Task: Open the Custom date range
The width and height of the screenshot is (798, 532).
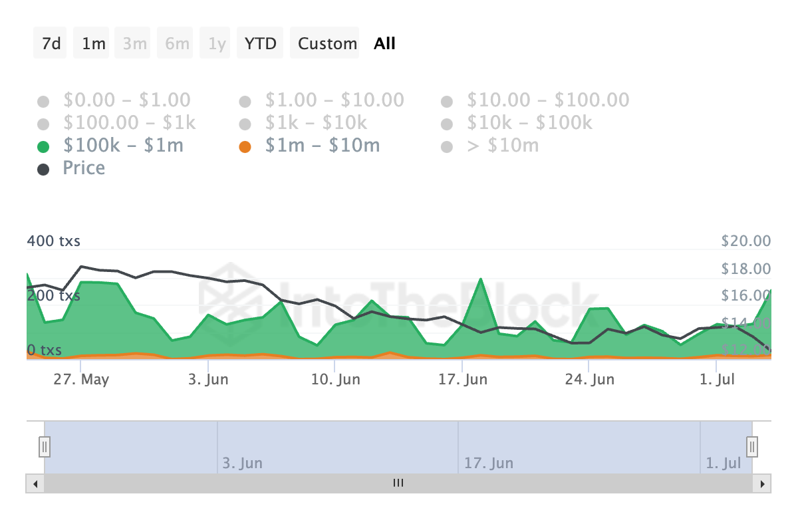Action: (327, 44)
